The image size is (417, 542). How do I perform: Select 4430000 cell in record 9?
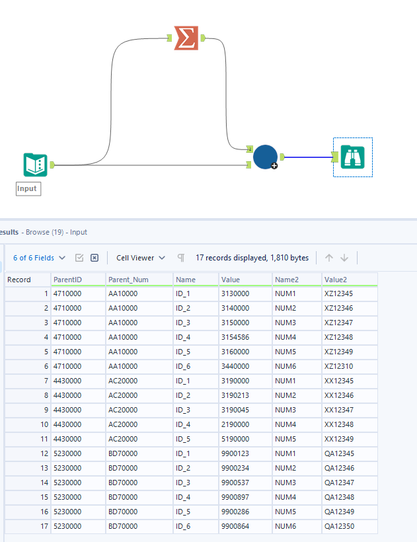pyautogui.click(x=78, y=410)
